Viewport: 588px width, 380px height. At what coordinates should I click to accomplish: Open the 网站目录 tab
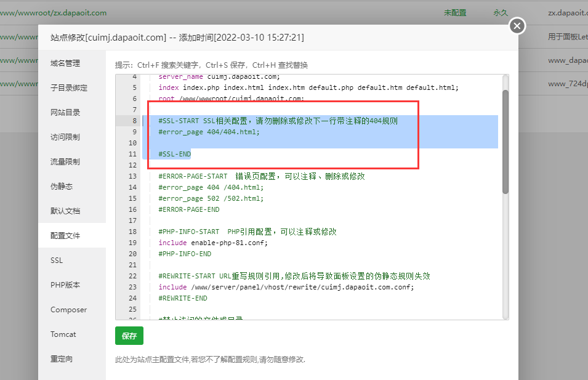coord(65,113)
